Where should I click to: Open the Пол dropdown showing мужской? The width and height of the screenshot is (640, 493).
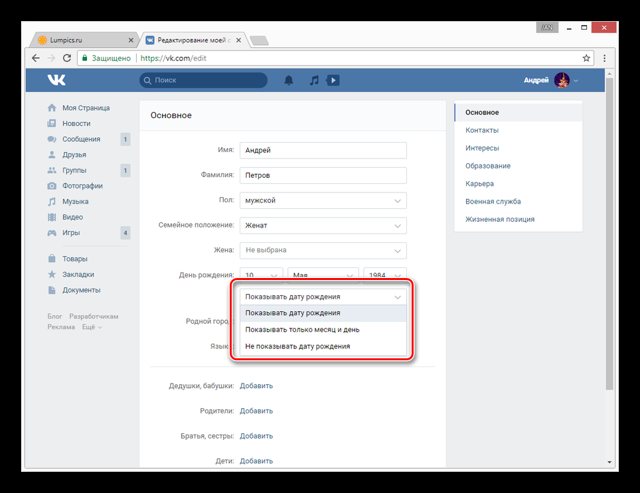[x=323, y=200]
